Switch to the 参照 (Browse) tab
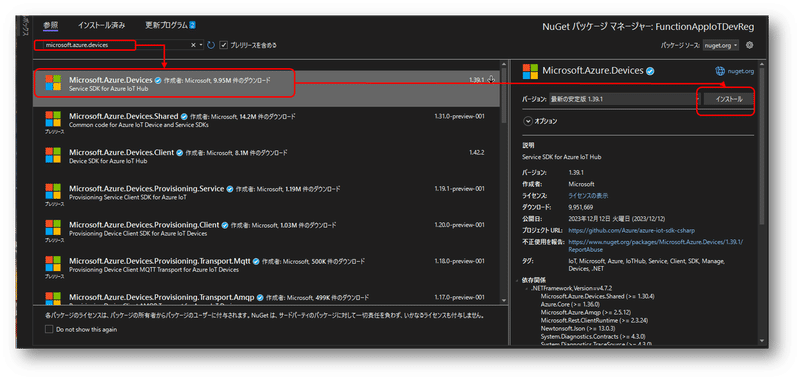This screenshot has width=800, height=380. click(51, 25)
